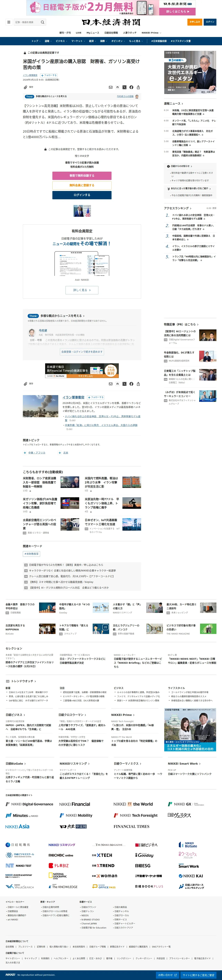Share article by email icon at top
This screenshot has width=222, height=980.
click(110, 87)
